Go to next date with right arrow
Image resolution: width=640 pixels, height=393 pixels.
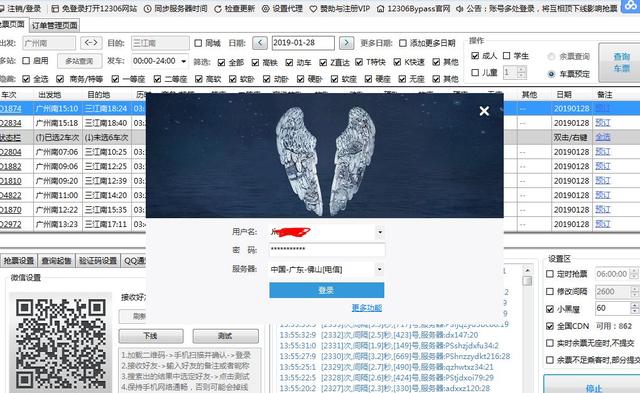[x=347, y=42]
